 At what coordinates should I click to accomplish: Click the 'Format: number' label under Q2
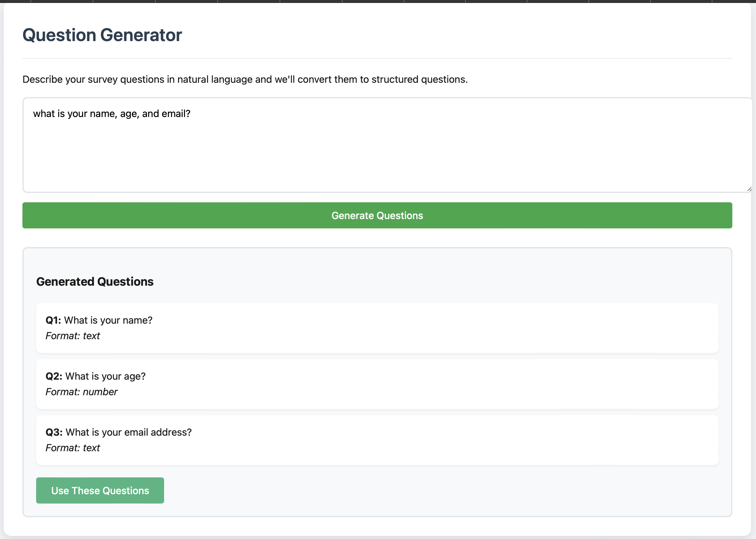click(x=81, y=391)
